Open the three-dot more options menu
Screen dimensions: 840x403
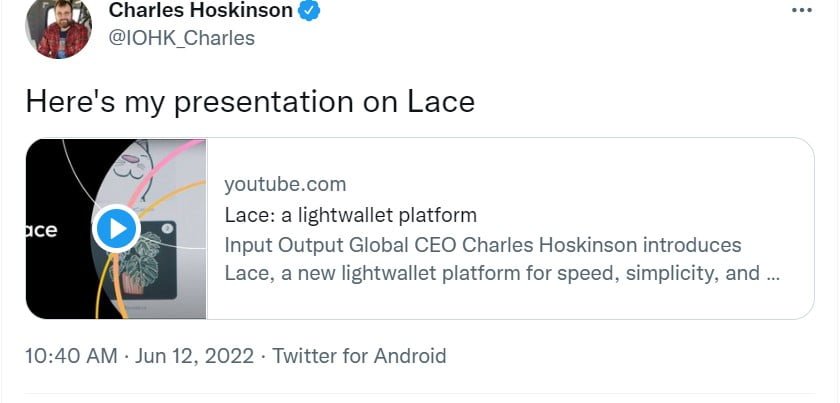point(802,10)
